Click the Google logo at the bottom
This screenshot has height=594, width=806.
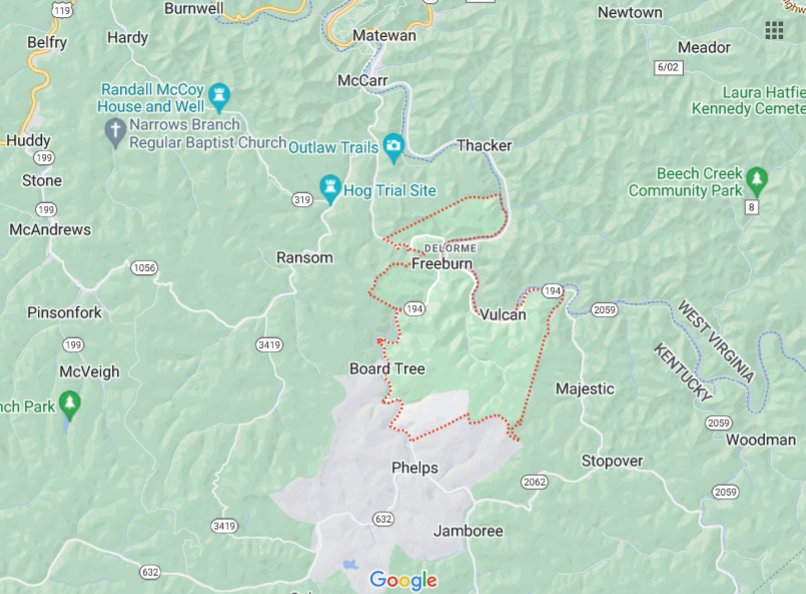403,580
